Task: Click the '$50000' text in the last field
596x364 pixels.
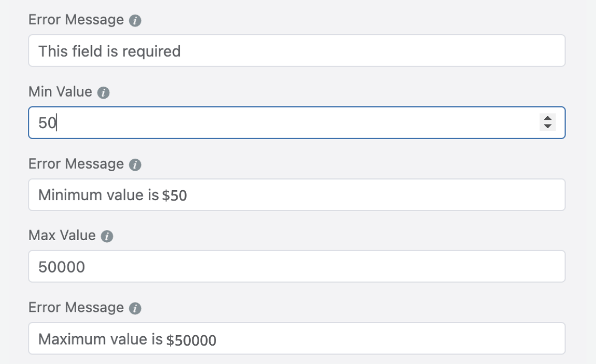Action: (x=191, y=339)
